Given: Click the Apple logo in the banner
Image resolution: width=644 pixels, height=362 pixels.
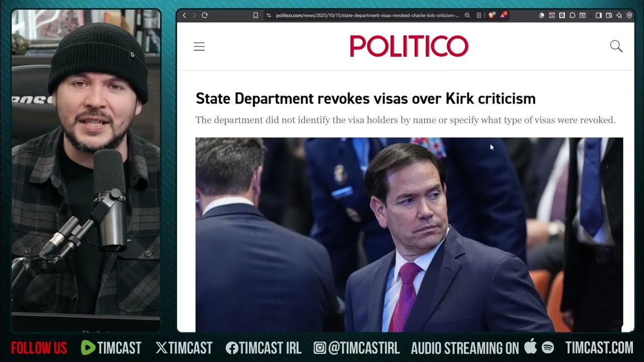Looking at the screenshot, I should (531, 346).
